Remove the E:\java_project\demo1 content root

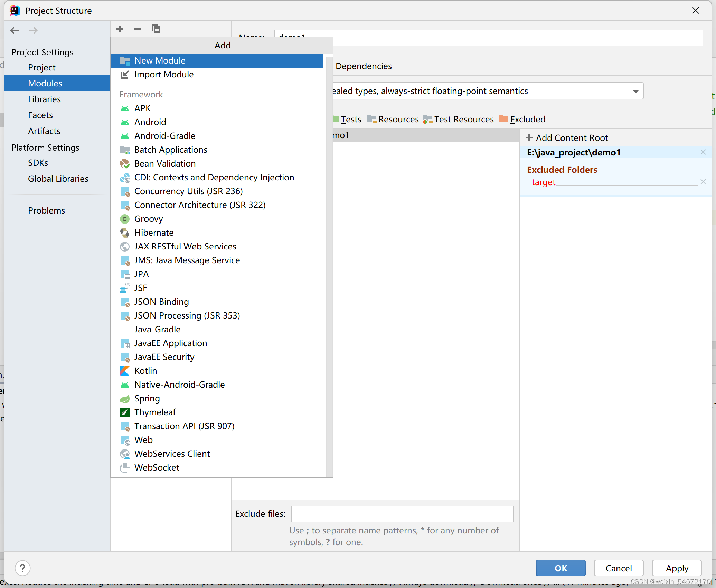click(x=703, y=152)
